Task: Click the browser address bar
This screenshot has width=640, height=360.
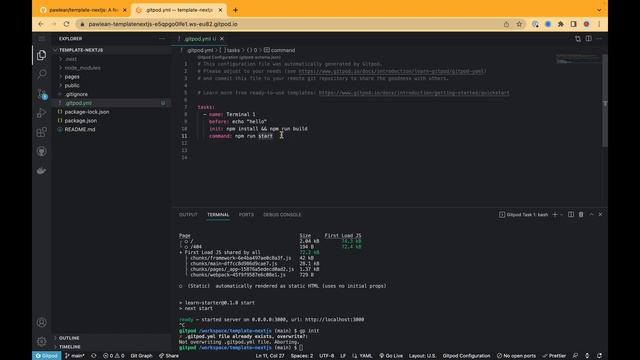Action: (x=286, y=24)
